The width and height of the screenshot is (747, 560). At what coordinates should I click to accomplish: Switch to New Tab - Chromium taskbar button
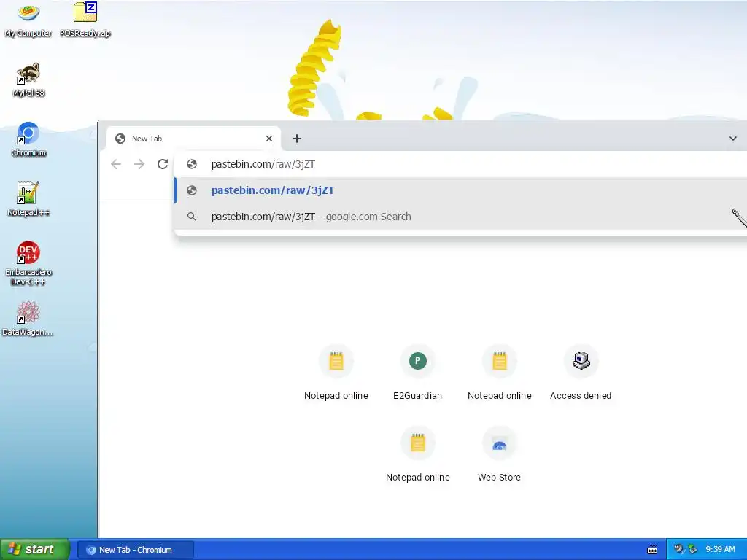[x=135, y=550]
